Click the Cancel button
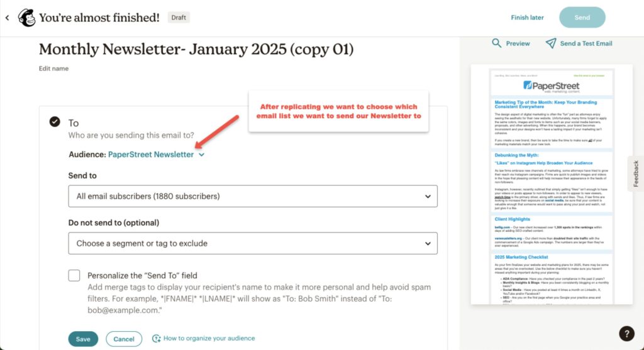 pyautogui.click(x=124, y=339)
